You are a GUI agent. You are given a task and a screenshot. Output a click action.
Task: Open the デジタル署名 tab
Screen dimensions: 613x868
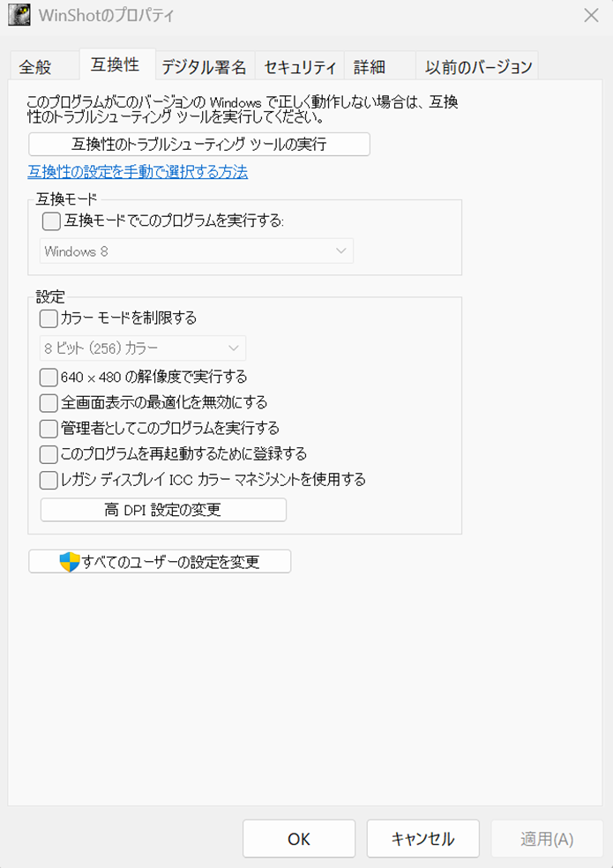click(204, 66)
